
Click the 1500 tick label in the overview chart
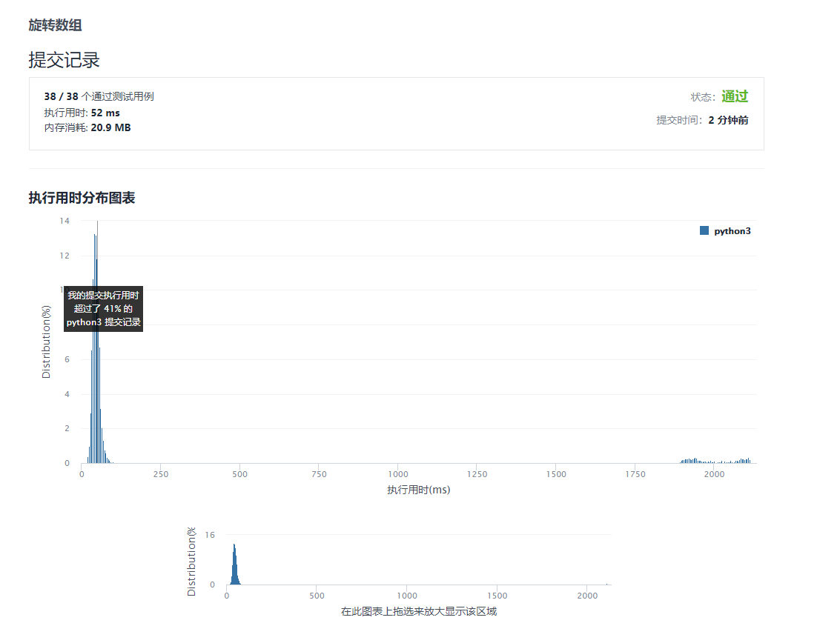[497, 596]
